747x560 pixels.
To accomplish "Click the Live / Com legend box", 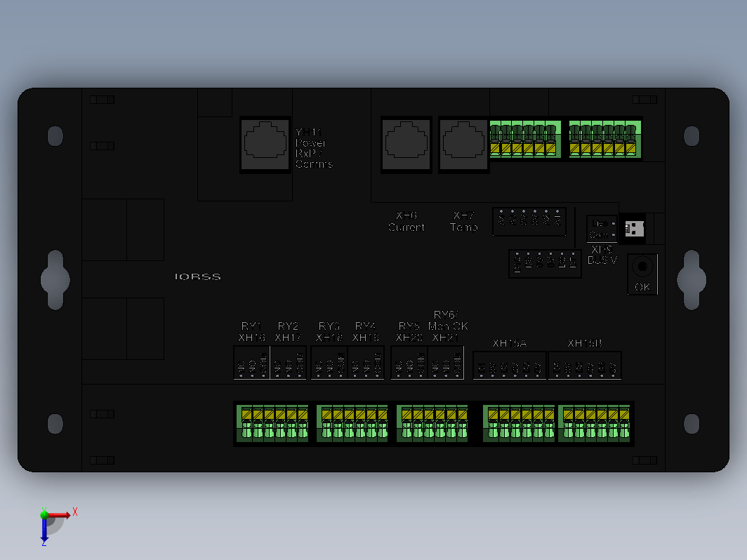I will [602, 229].
